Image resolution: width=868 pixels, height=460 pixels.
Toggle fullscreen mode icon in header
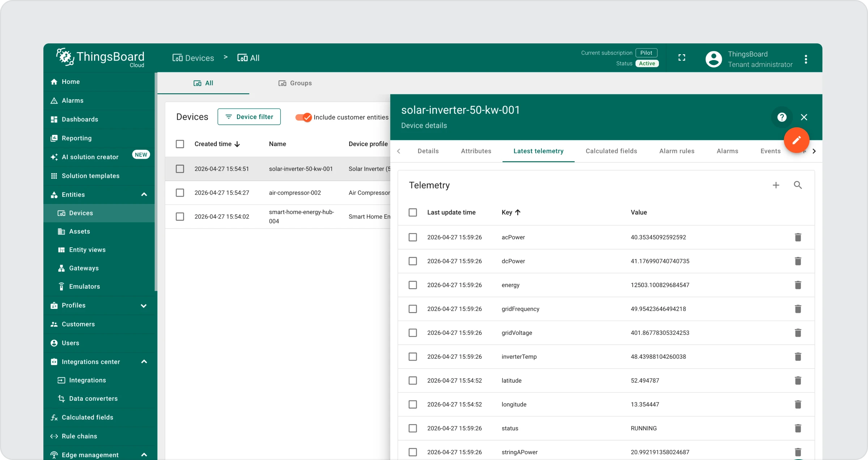[682, 58]
